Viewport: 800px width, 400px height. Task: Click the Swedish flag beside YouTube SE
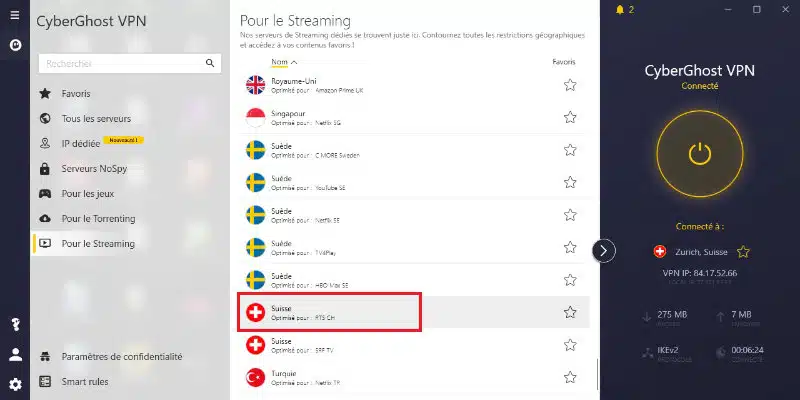(256, 183)
